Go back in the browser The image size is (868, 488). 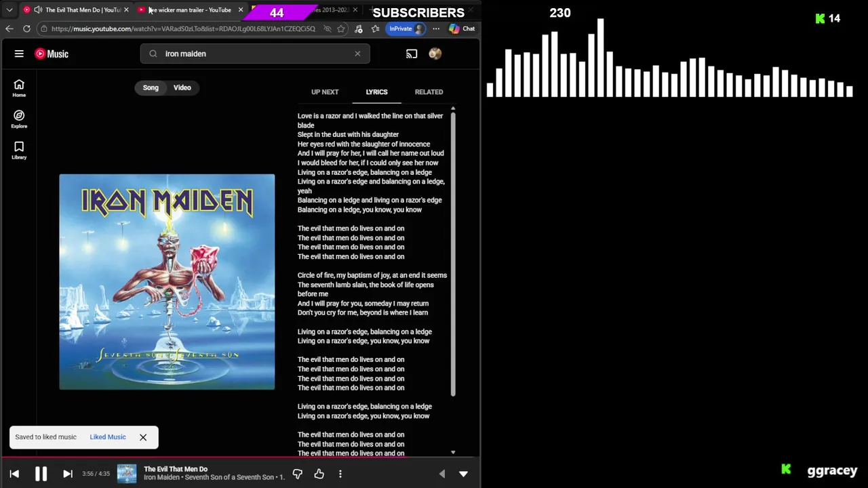coord(9,28)
